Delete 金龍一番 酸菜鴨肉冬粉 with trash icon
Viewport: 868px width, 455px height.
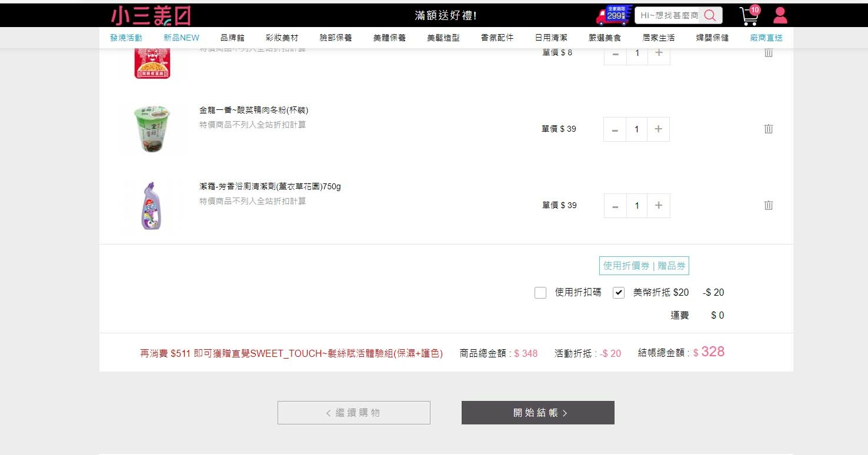point(769,129)
